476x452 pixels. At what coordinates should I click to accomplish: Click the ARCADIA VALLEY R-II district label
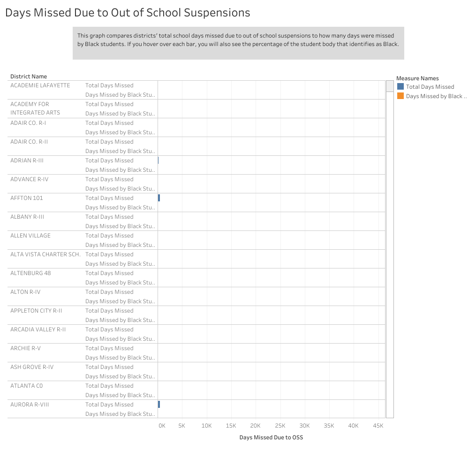(38, 329)
